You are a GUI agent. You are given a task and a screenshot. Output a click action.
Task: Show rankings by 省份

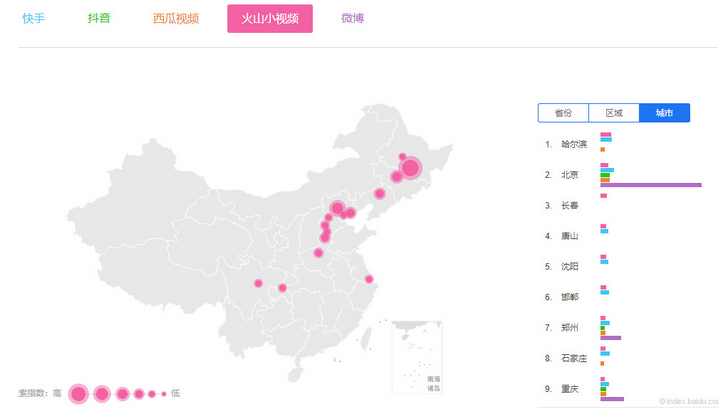[563, 113]
